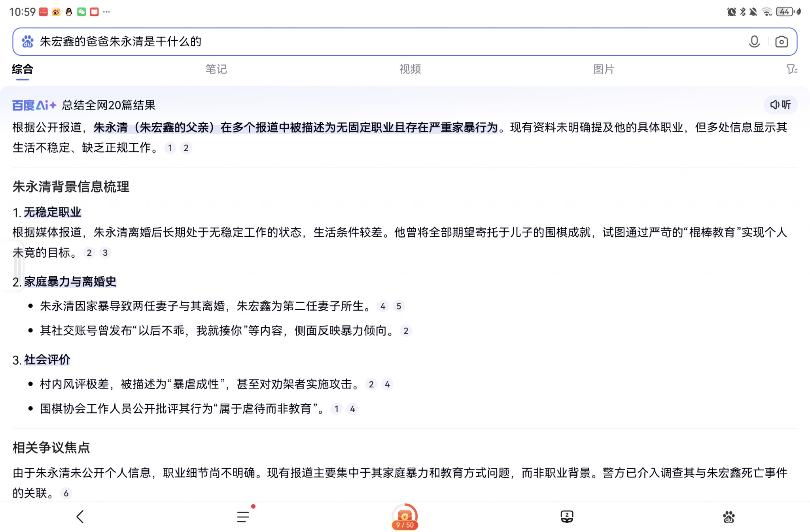This screenshot has height=532, width=810.
Task: Open citation 2 after 侧面反映暴力倾向
Action: [406, 331]
